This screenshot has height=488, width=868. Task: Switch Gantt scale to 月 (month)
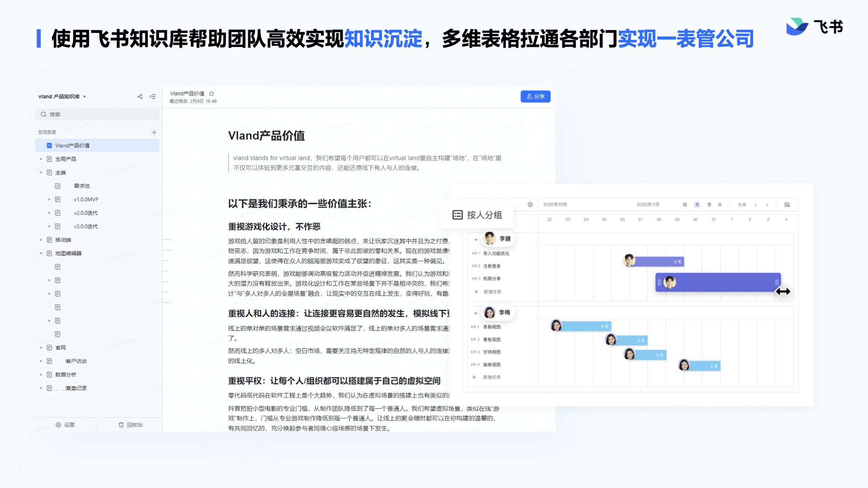pos(697,205)
